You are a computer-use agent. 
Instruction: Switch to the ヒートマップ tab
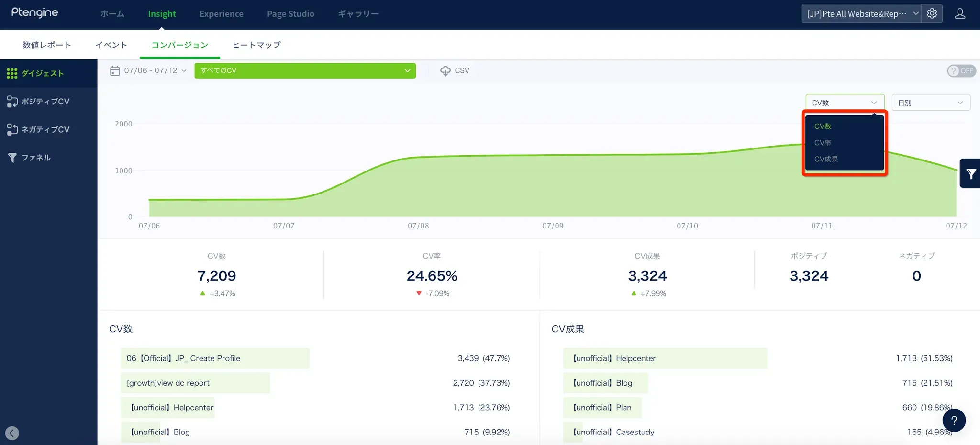coord(256,45)
